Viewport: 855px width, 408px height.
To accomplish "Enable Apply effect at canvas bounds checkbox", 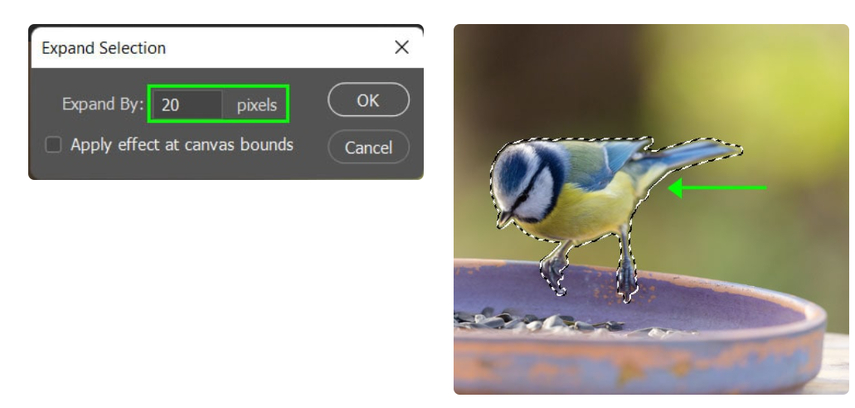I will pos(53,145).
